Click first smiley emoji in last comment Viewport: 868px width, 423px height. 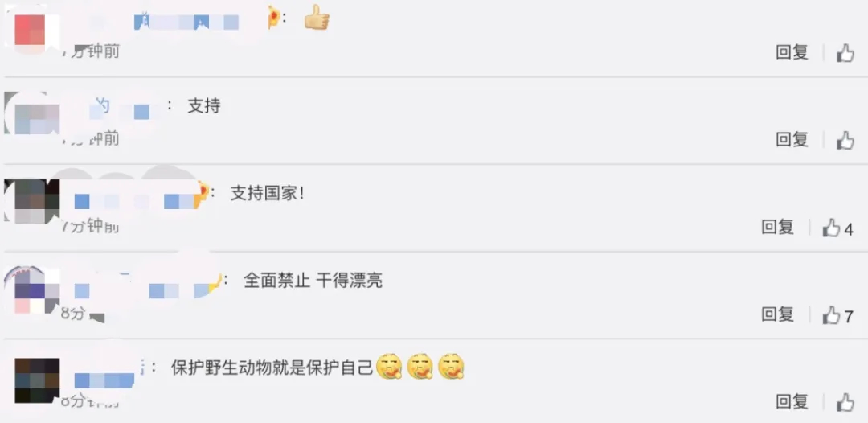click(389, 367)
